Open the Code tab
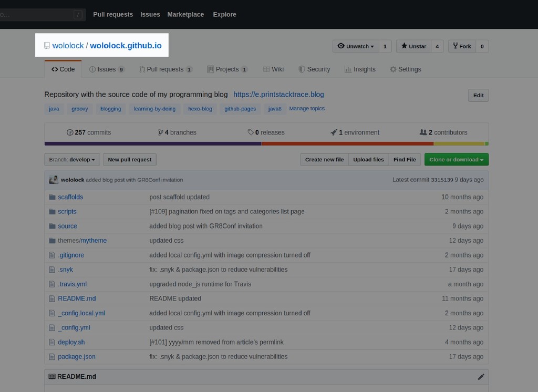 tap(63, 69)
